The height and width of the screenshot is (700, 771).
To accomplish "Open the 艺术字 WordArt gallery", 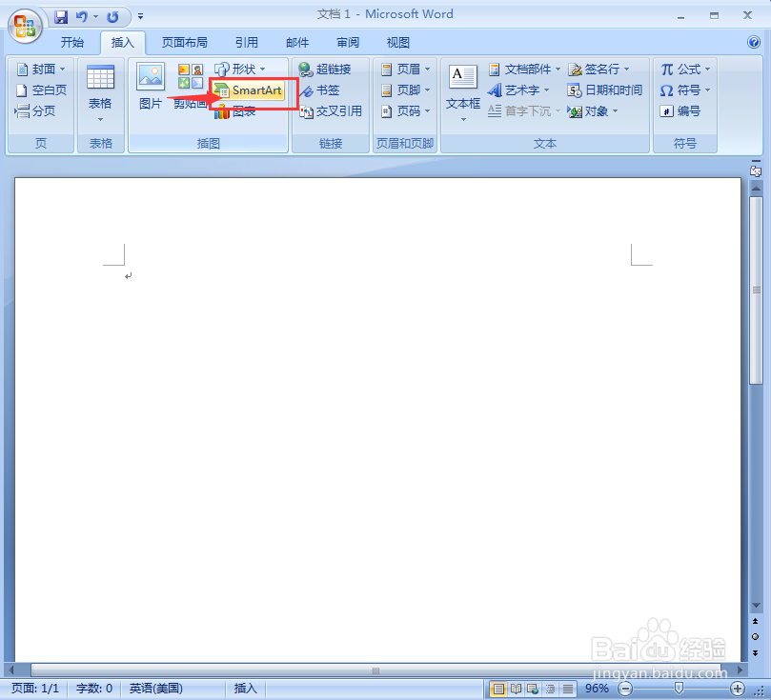I will point(518,90).
